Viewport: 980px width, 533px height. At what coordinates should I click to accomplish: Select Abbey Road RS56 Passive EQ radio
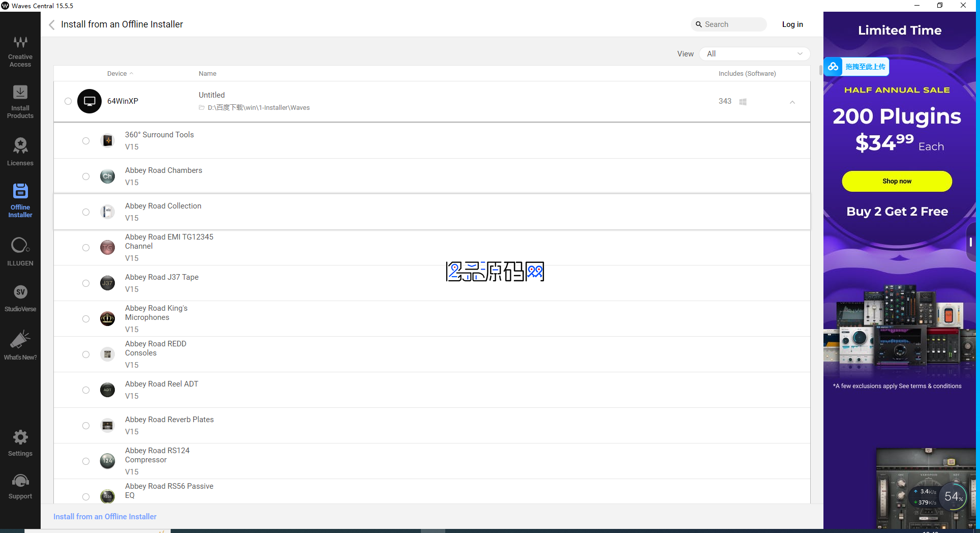click(86, 497)
